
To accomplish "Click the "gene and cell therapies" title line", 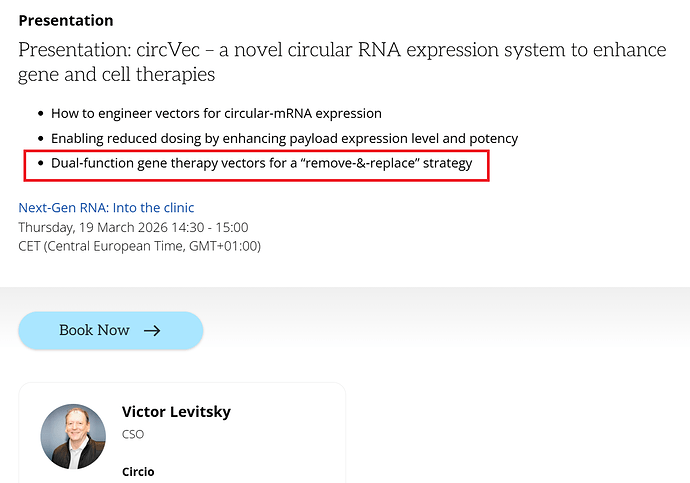I will click(116, 75).
